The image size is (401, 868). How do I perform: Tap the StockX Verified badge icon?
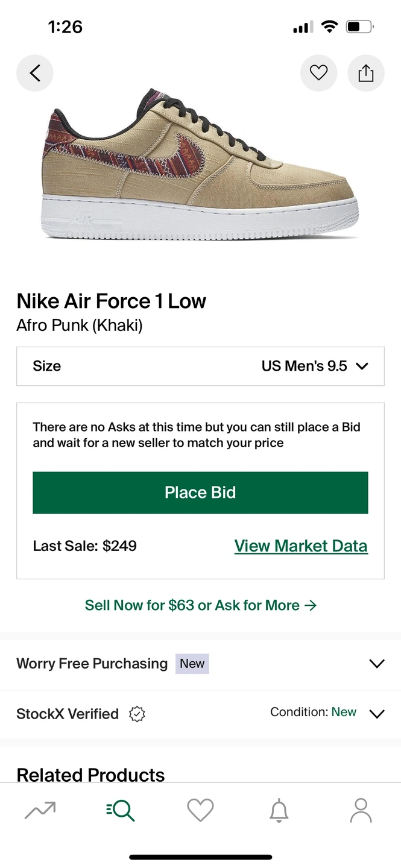(137, 714)
